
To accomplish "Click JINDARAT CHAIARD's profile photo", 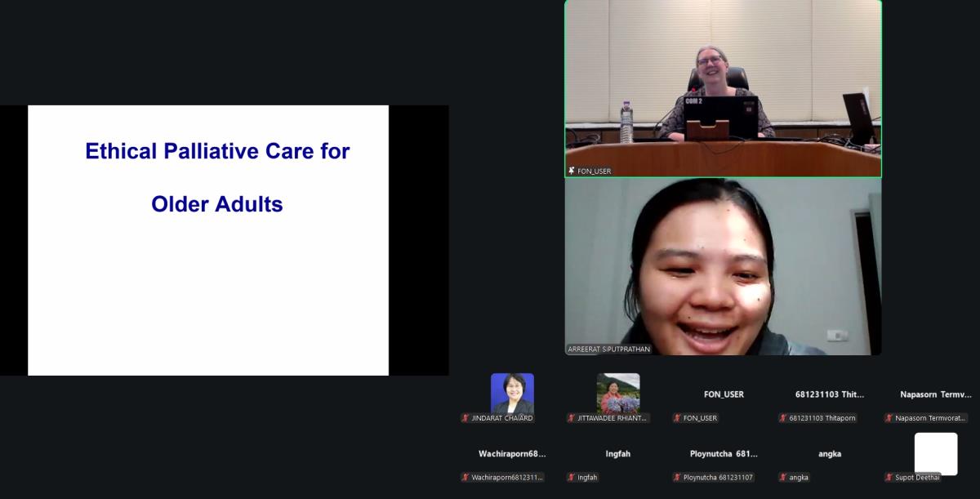I will click(512, 393).
